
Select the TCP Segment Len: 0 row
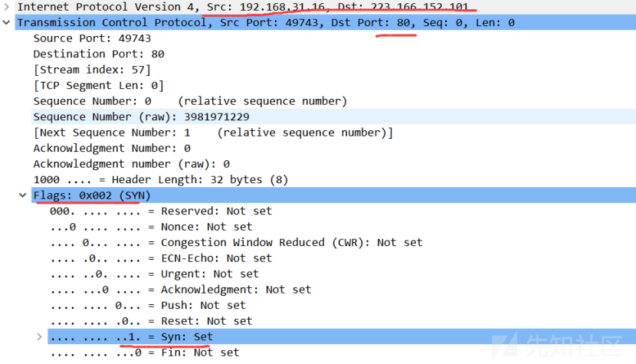(98, 86)
